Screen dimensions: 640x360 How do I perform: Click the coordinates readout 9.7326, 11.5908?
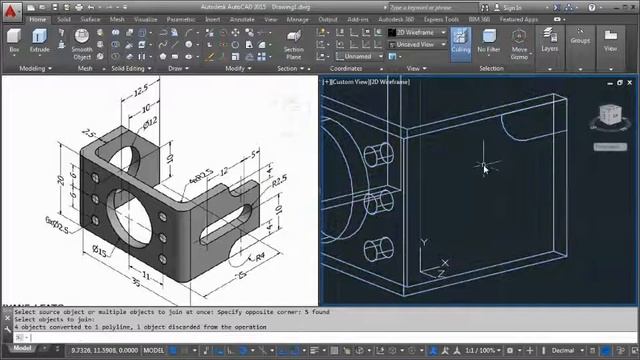(104, 350)
